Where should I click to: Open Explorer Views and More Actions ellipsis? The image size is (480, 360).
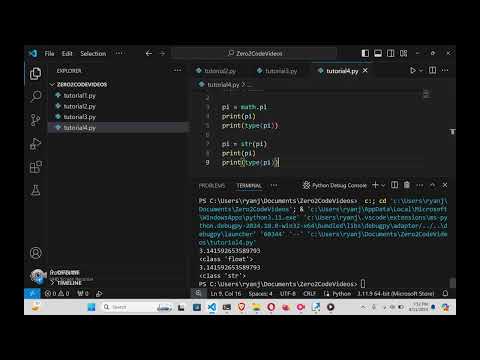178,70
